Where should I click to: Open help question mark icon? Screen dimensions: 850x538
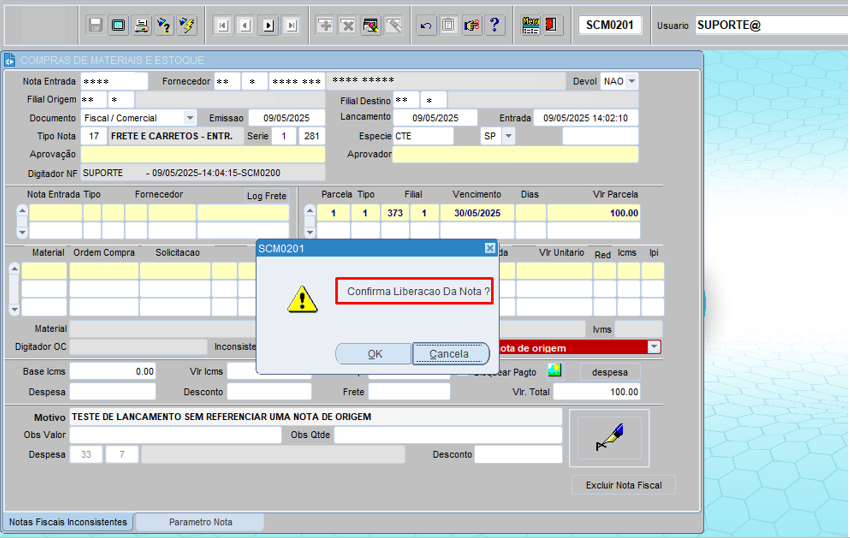coord(494,25)
